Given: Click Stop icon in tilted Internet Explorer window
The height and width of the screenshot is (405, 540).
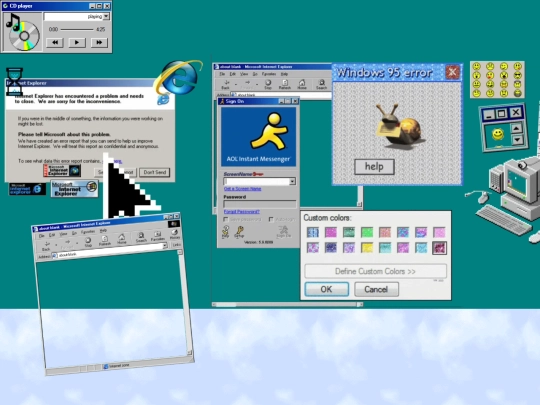Looking at the screenshot, I should point(88,242).
